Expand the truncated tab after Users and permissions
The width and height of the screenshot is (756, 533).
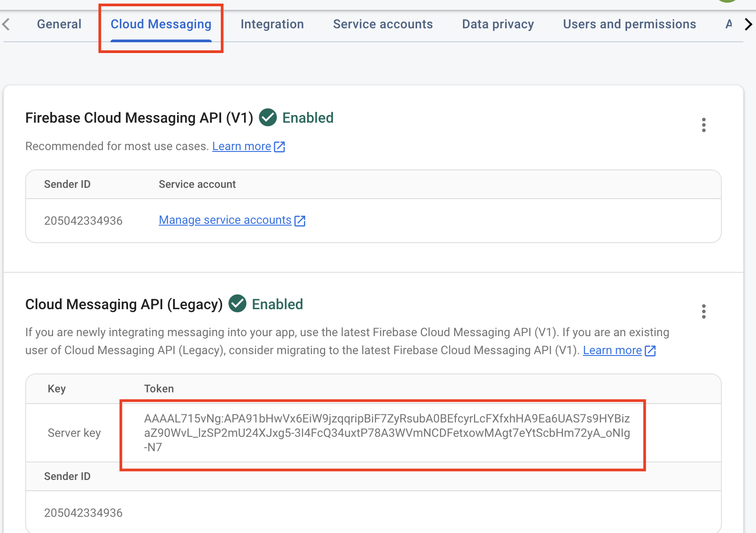[x=729, y=24]
